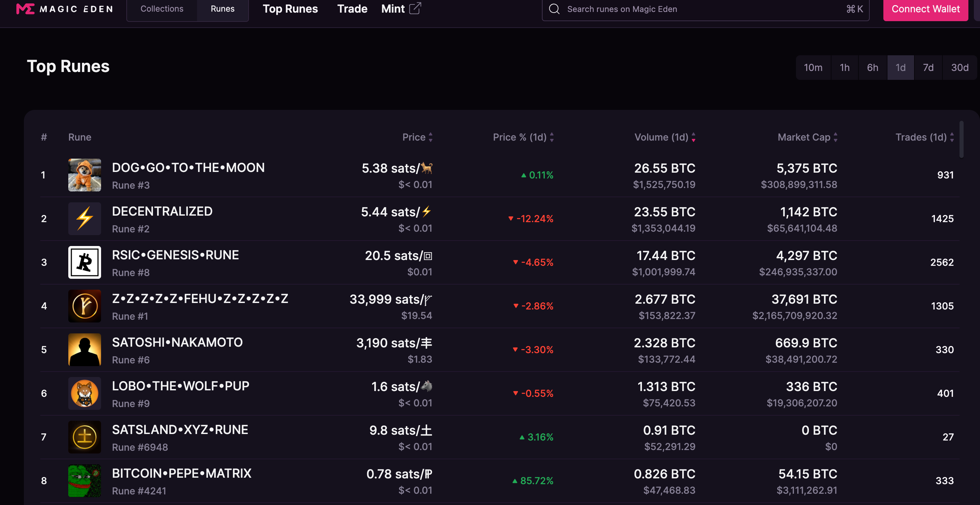The width and height of the screenshot is (980, 505).
Task: Select the 7d timeframe
Action: (928, 68)
